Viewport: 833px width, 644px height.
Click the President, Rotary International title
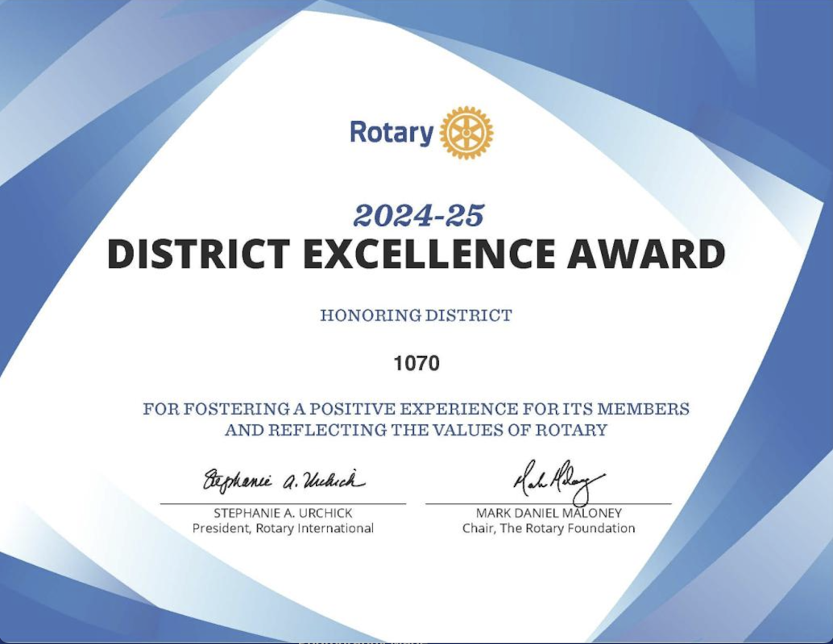[283, 529]
